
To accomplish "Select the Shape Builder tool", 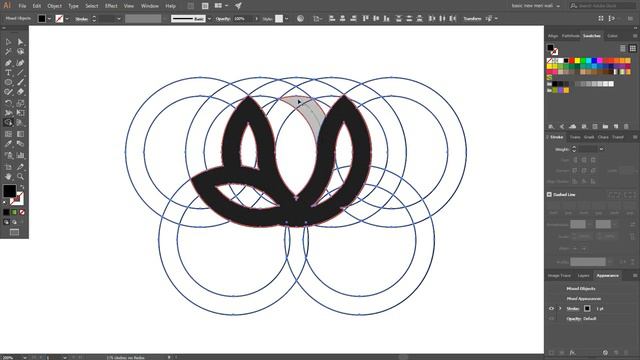I will point(8,122).
